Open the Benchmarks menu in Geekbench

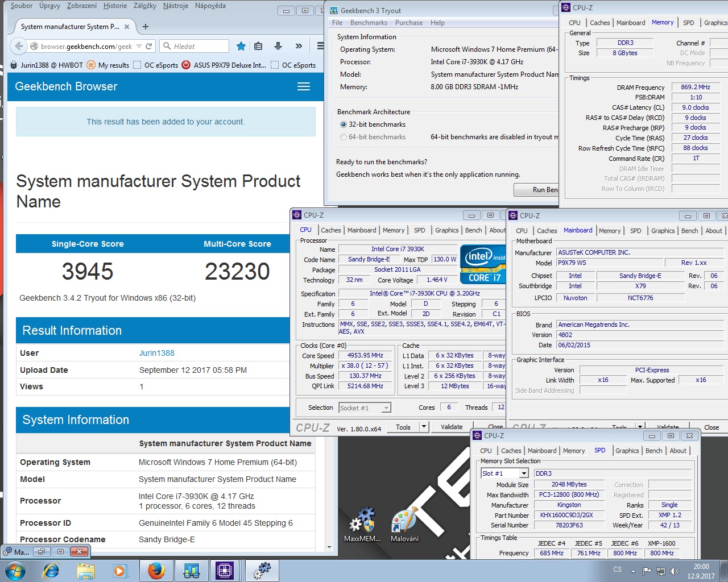coord(369,23)
